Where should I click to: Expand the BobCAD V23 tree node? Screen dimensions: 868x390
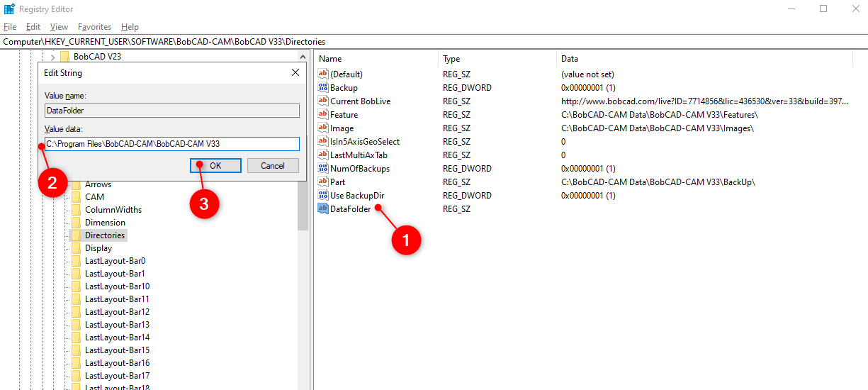point(52,57)
